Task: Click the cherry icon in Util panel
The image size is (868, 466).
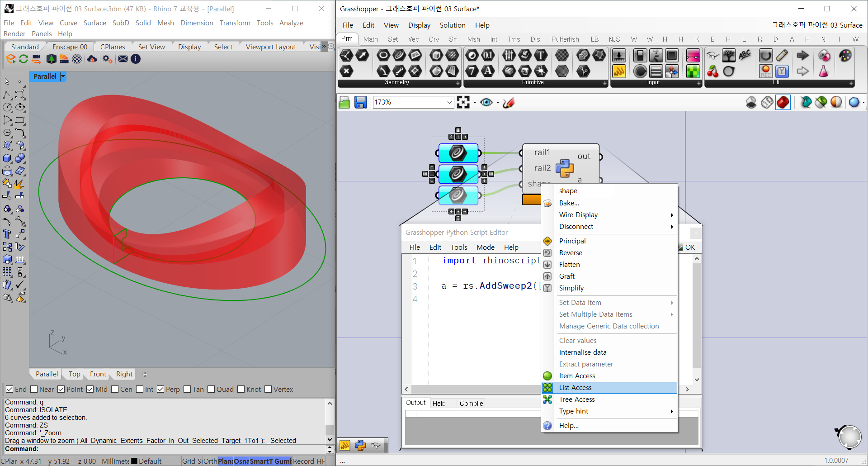Action: point(712,71)
